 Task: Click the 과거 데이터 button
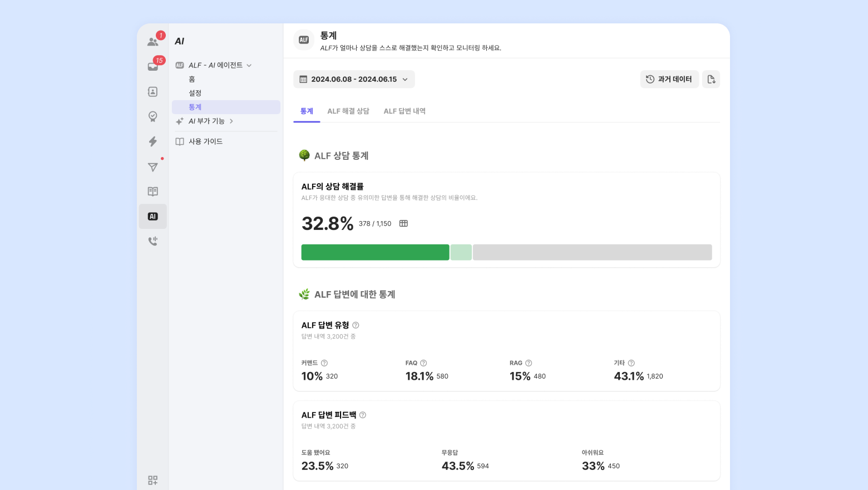pos(669,79)
